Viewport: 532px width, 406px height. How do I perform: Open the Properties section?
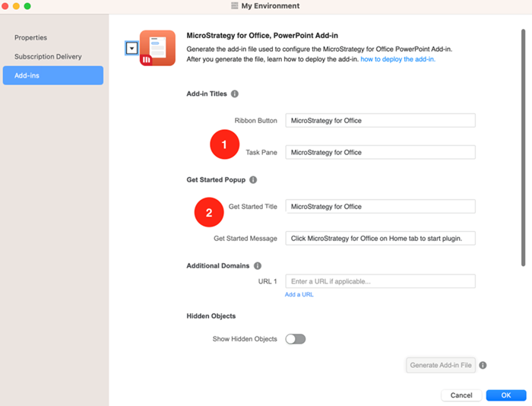[x=30, y=37]
